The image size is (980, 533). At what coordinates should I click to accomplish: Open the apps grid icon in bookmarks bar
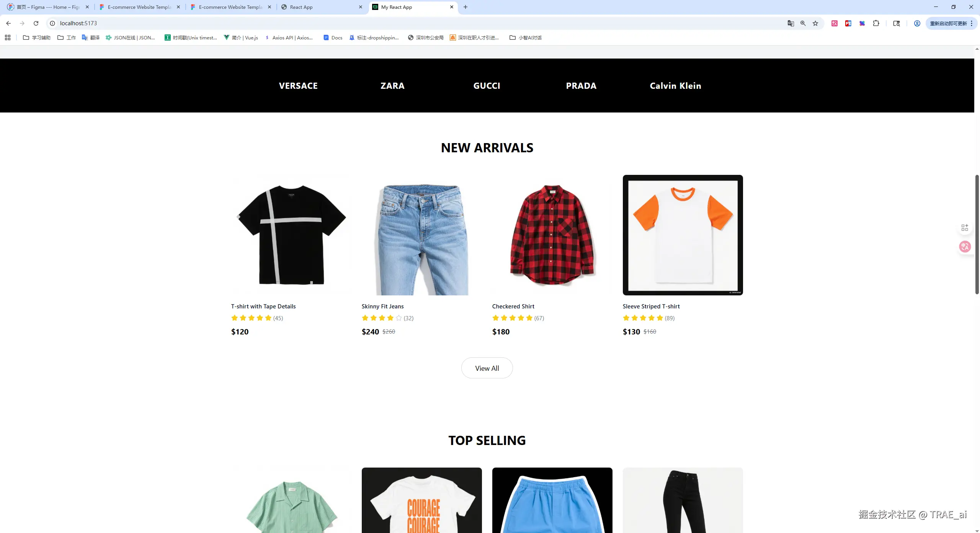(x=8, y=37)
